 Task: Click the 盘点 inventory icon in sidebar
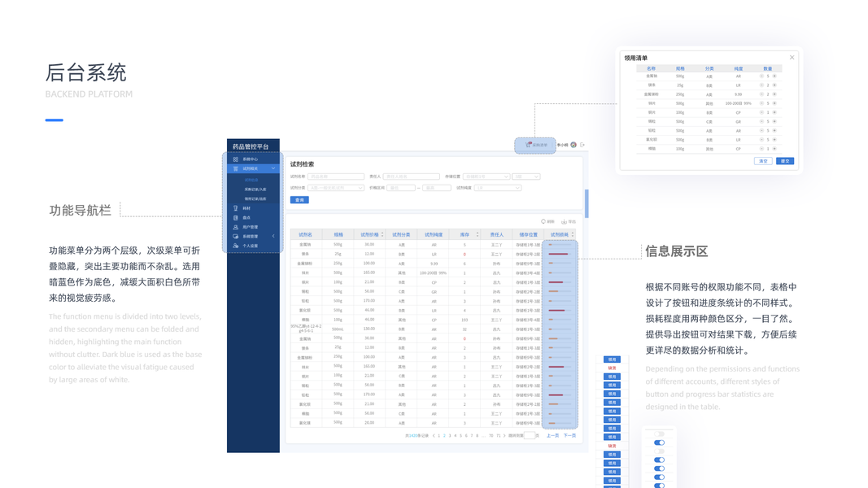pyautogui.click(x=236, y=217)
